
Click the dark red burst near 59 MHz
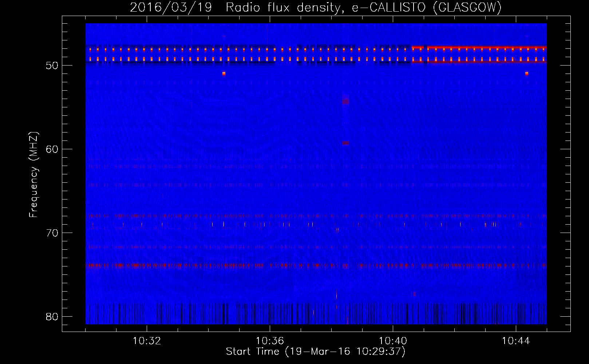point(345,143)
